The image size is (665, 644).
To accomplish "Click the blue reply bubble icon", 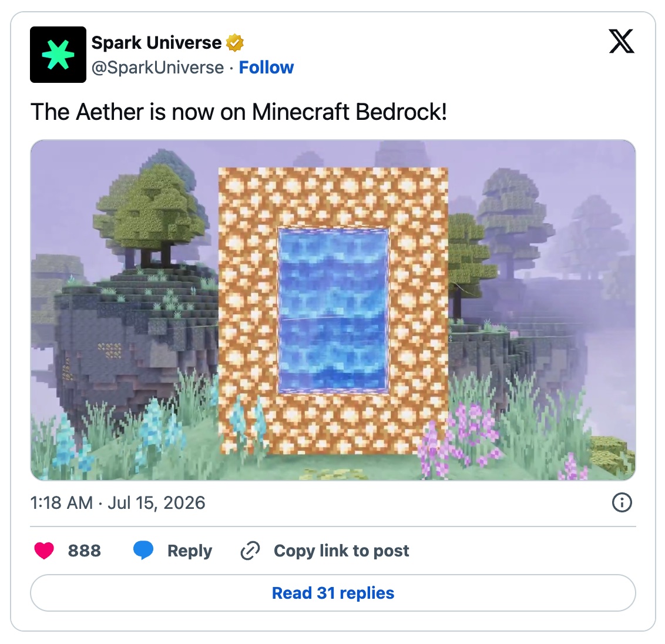I will pyautogui.click(x=143, y=551).
